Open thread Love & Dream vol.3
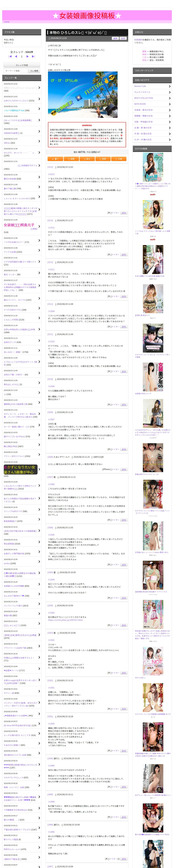 [x=17, y=198]
